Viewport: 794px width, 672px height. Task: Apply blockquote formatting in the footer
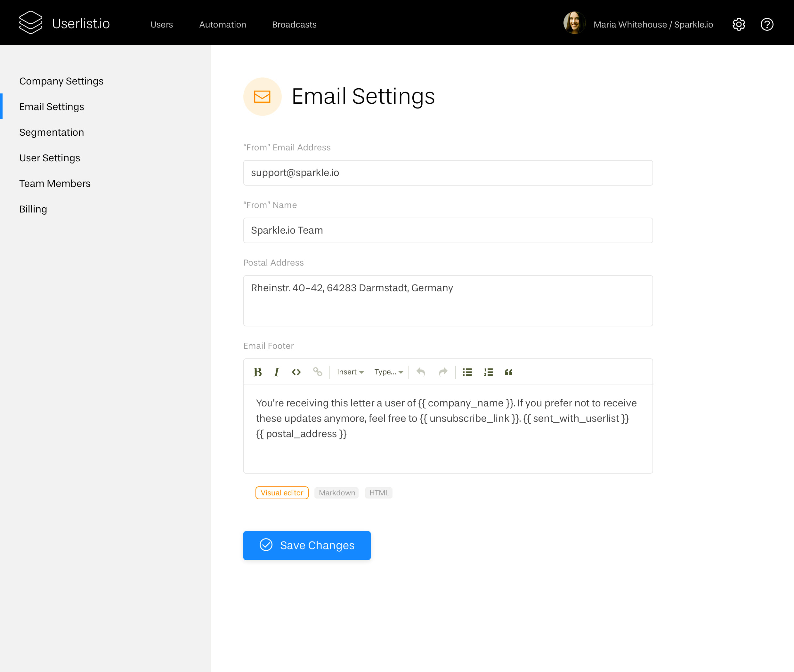pyautogui.click(x=508, y=372)
